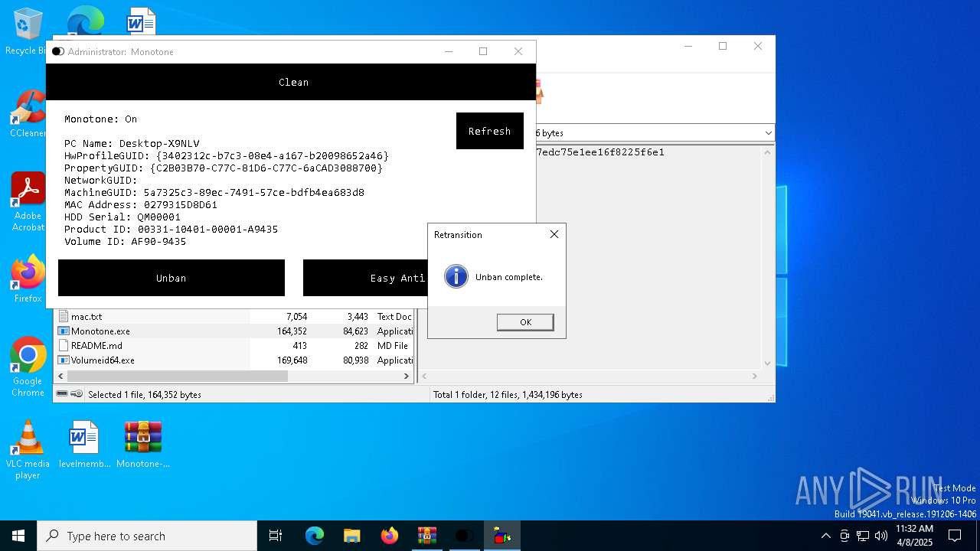980x551 pixels.
Task: Select Volumeid64.exe in the archive list
Action: [x=103, y=360]
